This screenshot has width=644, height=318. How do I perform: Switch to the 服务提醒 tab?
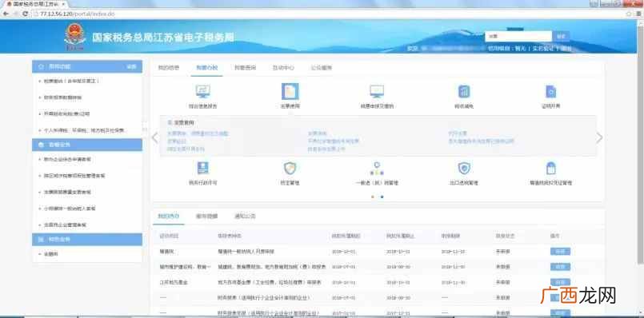pos(206,216)
